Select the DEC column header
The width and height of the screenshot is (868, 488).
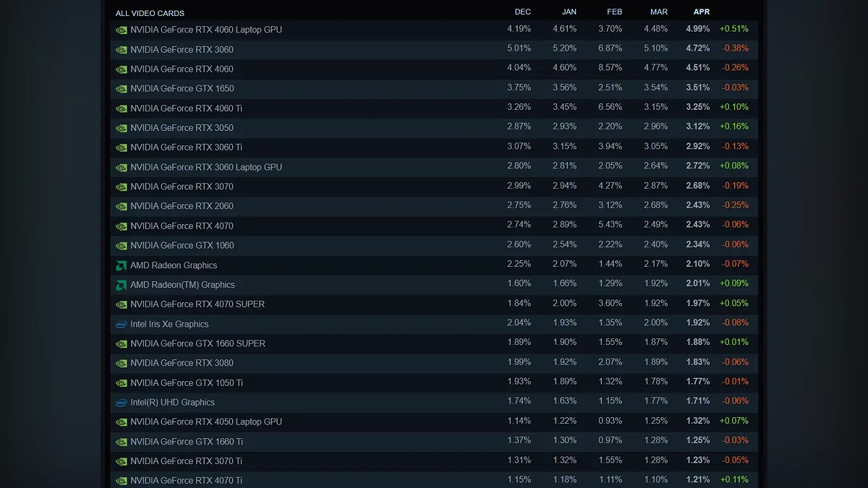[522, 12]
